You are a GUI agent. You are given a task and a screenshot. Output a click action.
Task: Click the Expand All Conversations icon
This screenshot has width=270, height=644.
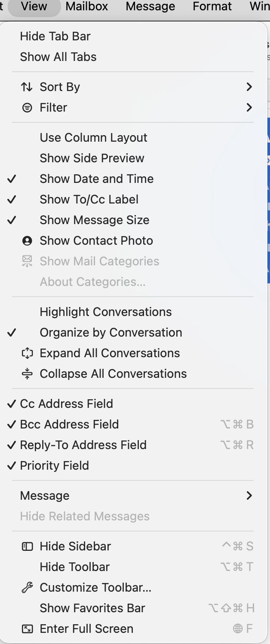click(27, 353)
